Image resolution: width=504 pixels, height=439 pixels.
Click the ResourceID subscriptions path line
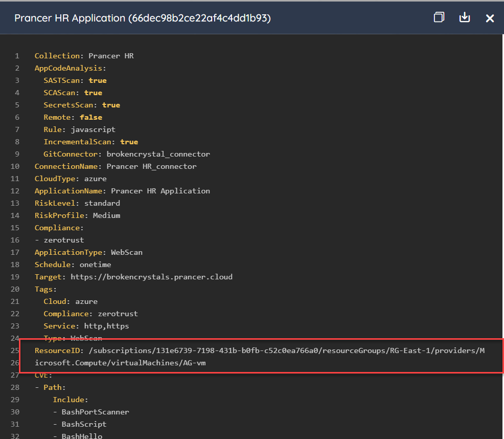pyautogui.click(x=260, y=350)
